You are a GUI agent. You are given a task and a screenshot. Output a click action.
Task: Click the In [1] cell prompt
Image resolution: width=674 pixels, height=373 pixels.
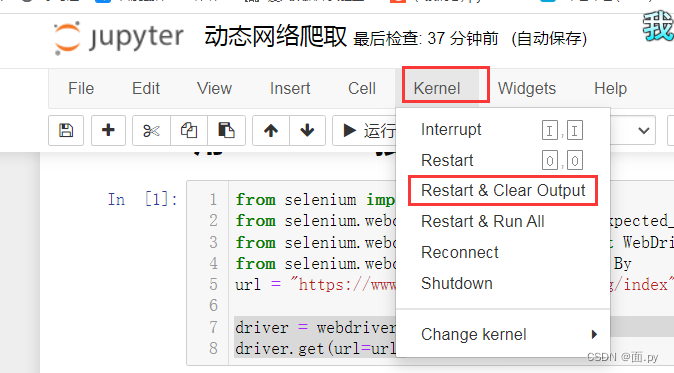coord(143,199)
